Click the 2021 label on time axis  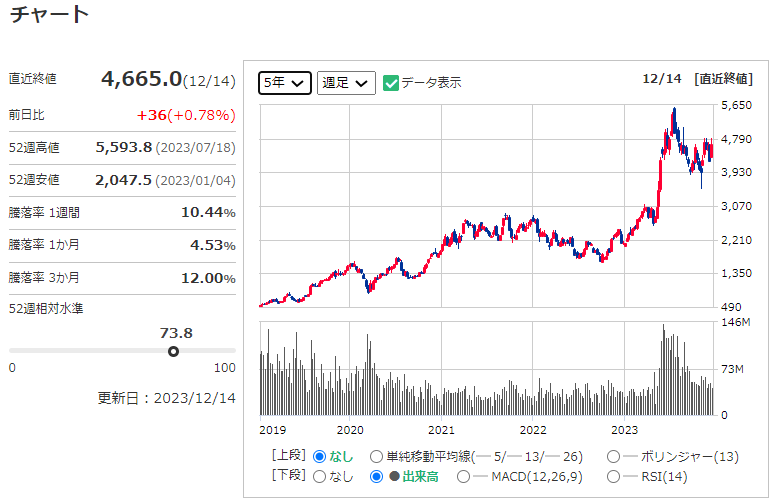pyautogui.click(x=441, y=429)
